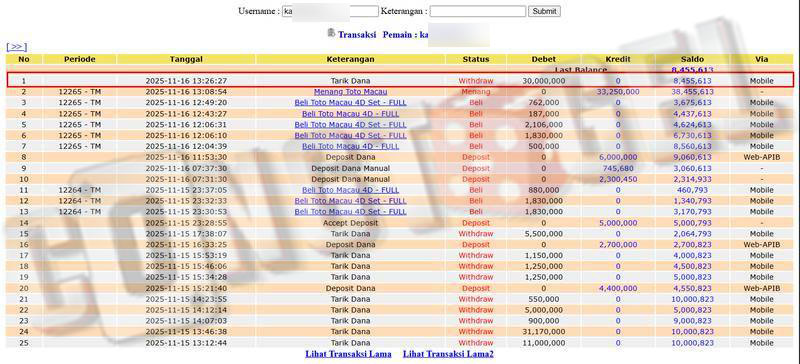800x364 pixels.
Task: Click the Transaksi document icon
Action: tap(331, 33)
